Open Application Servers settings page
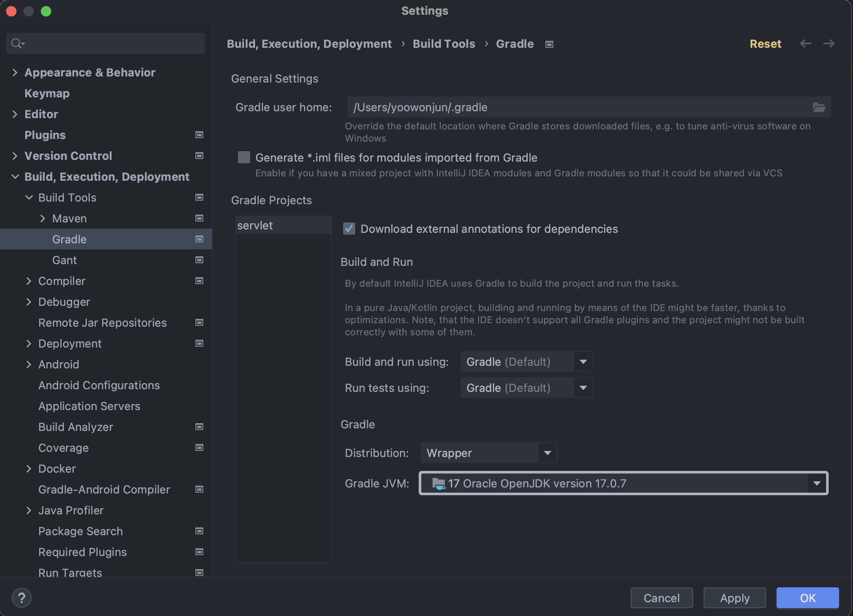The image size is (853, 616). pos(89,406)
